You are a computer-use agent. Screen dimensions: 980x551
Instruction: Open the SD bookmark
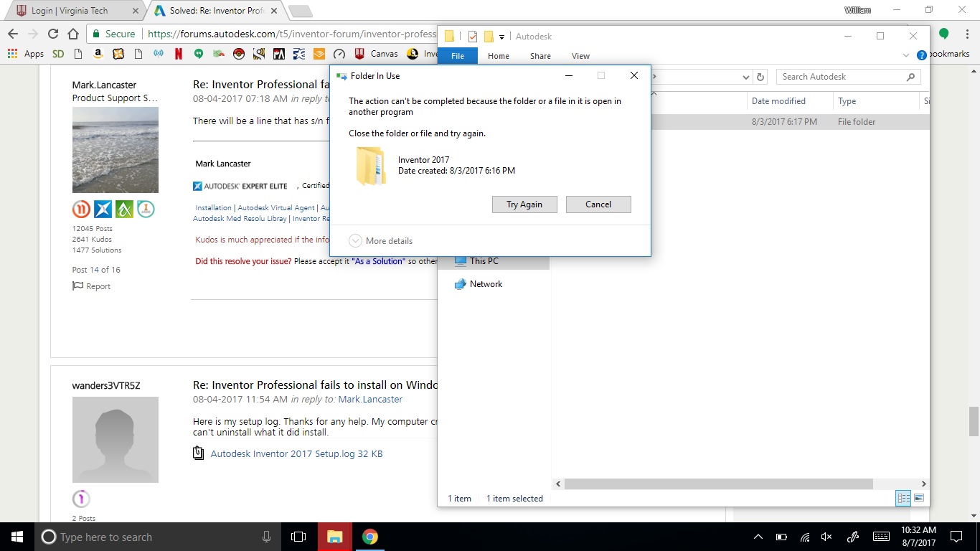click(58, 54)
